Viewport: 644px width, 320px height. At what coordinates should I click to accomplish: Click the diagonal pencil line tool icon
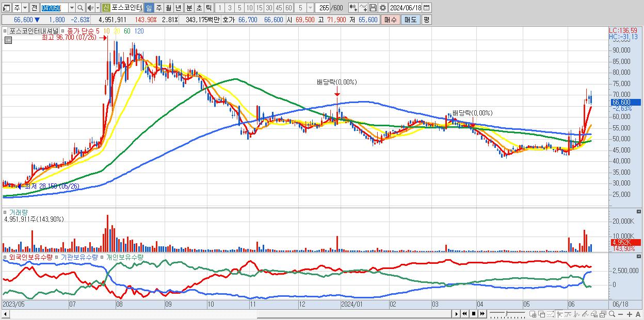[586, 314]
